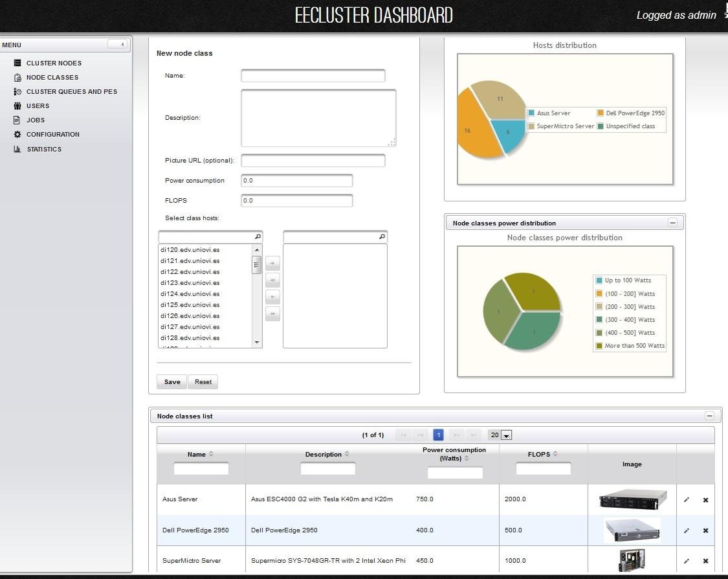Edit the Asus Server class with the pencil icon
The height and width of the screenshot is (579, 728).
point(686,499)
